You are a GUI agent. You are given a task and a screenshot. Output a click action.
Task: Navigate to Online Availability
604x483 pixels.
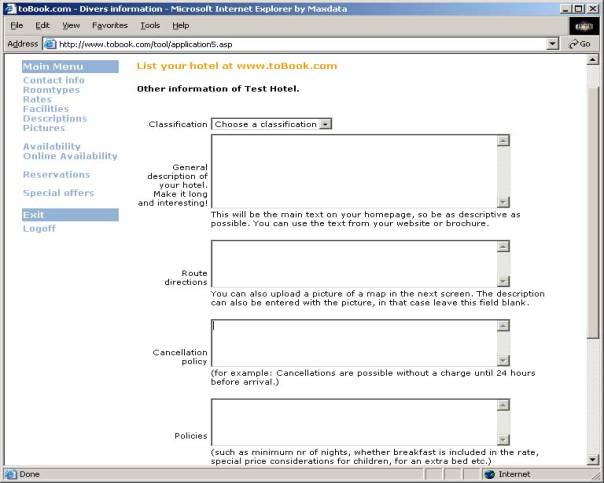70,156
